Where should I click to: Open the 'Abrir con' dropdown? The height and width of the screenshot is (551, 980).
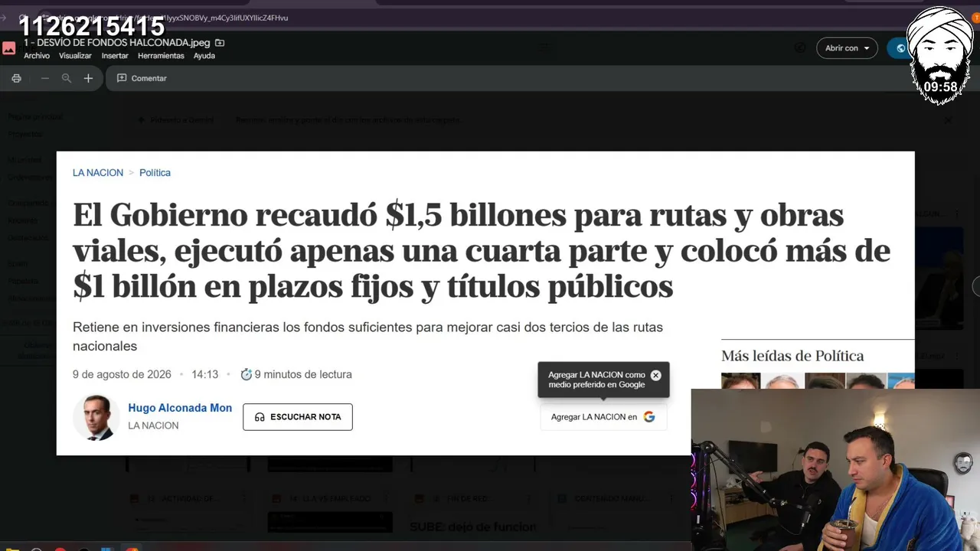click(x=847, y=48)
